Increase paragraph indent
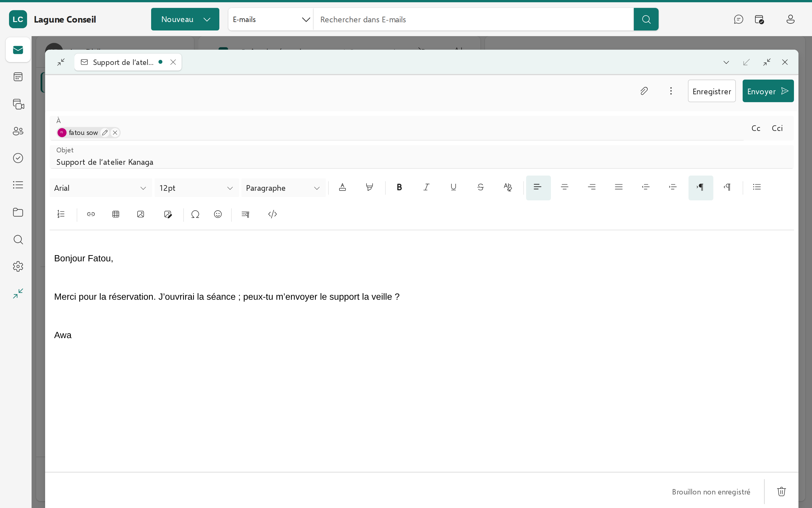812x508 pixels. 673,187
